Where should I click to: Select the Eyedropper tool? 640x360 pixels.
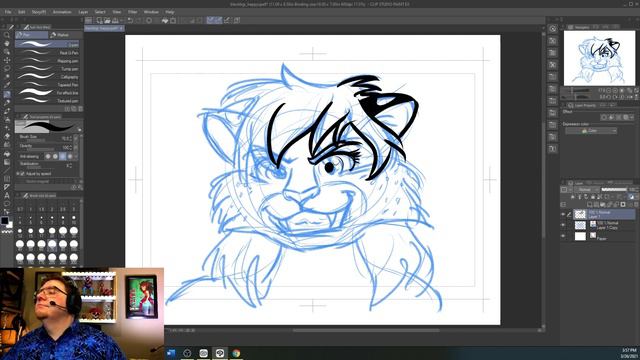pyautogui.click(x=7, y=85)
